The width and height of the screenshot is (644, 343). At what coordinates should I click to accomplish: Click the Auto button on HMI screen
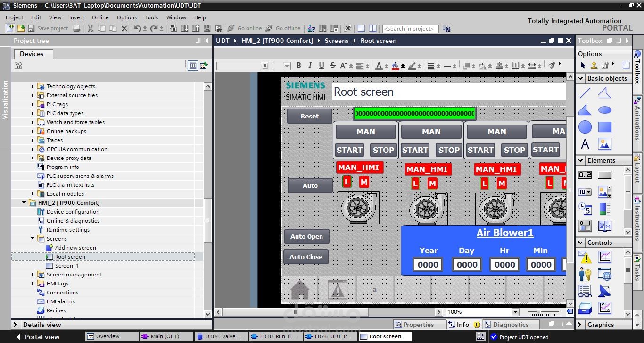tap(310, 185)
